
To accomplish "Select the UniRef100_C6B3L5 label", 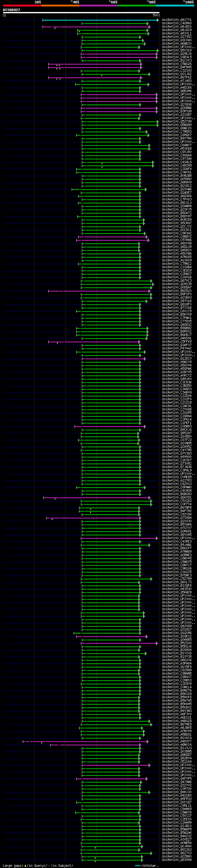I will coord(176,57).
